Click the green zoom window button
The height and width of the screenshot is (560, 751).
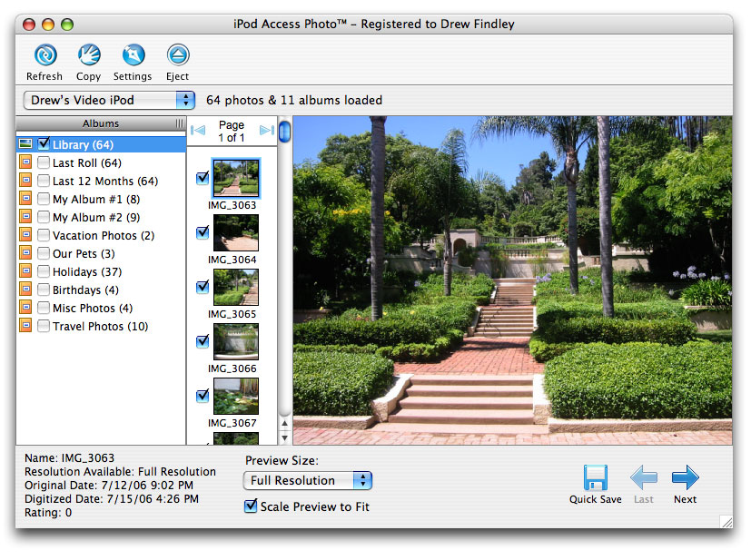pyautogui.click(x=67, y=24)
